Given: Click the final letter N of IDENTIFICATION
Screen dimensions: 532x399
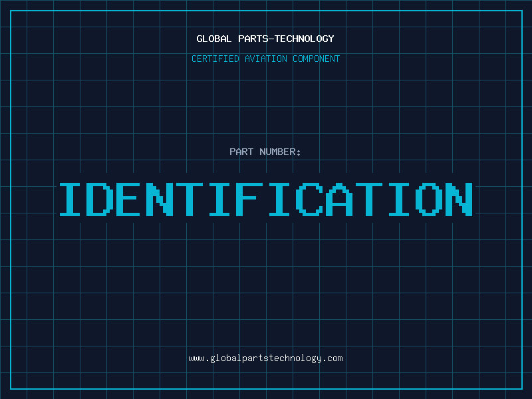Looking at the screenshot, I should (x=459, y=199).
